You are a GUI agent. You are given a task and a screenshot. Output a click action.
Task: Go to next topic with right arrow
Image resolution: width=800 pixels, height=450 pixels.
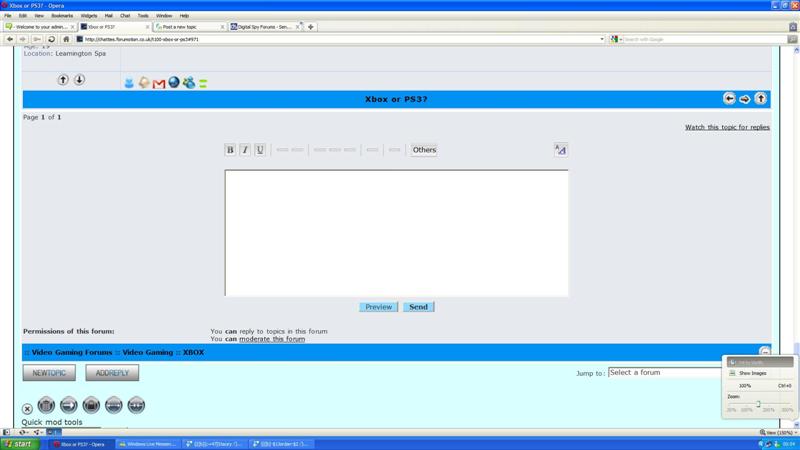tap(745, 98)
